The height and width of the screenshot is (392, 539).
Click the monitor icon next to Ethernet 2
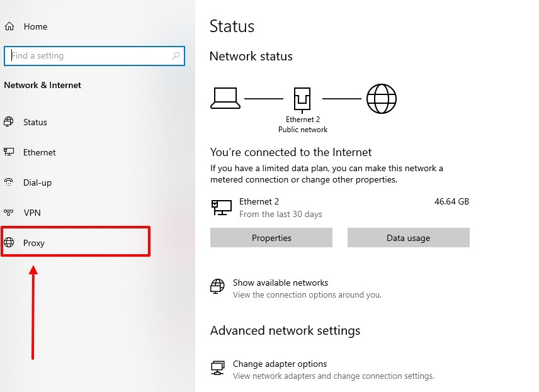(221, 208)
